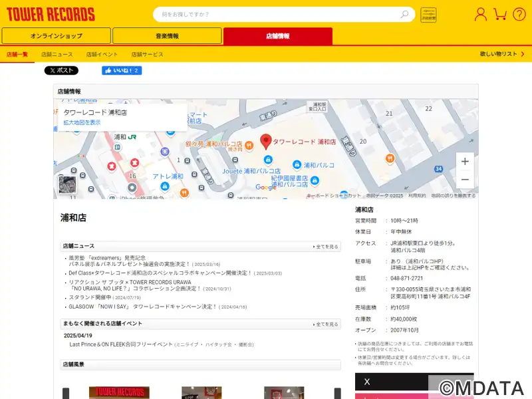Click the 10時〜21時 business hours text
The height and width of the screenshot is (399, 532).
404,221
